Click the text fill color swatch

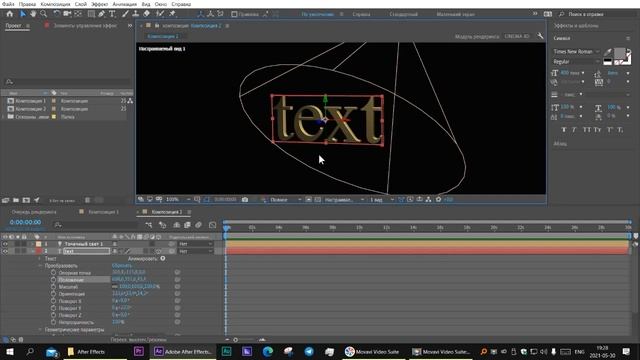[x=620, y=53]
